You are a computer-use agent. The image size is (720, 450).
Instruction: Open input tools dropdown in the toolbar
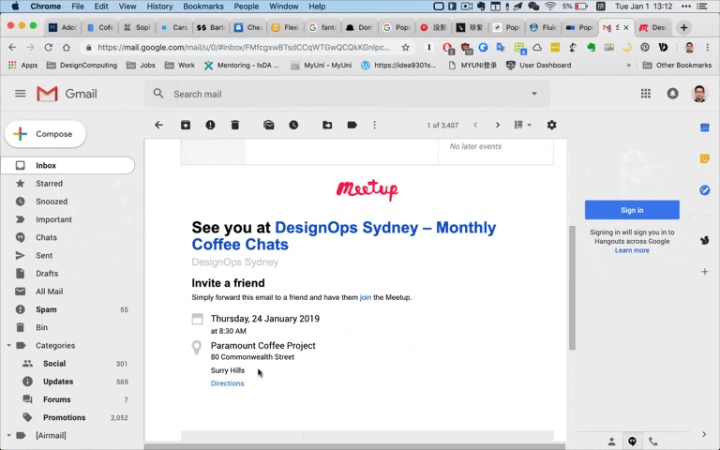coord(521,125)
